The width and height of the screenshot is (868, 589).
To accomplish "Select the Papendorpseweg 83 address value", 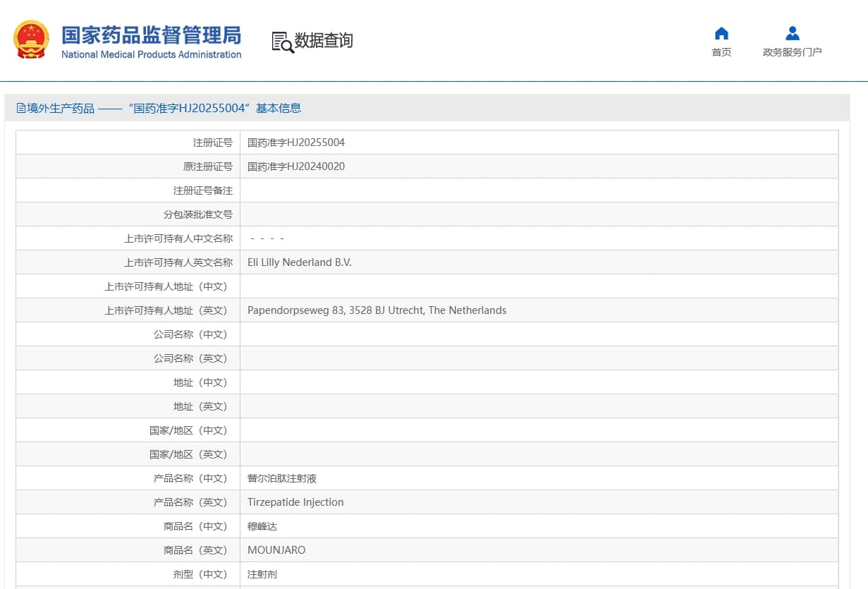I will (x=377, y=310).
